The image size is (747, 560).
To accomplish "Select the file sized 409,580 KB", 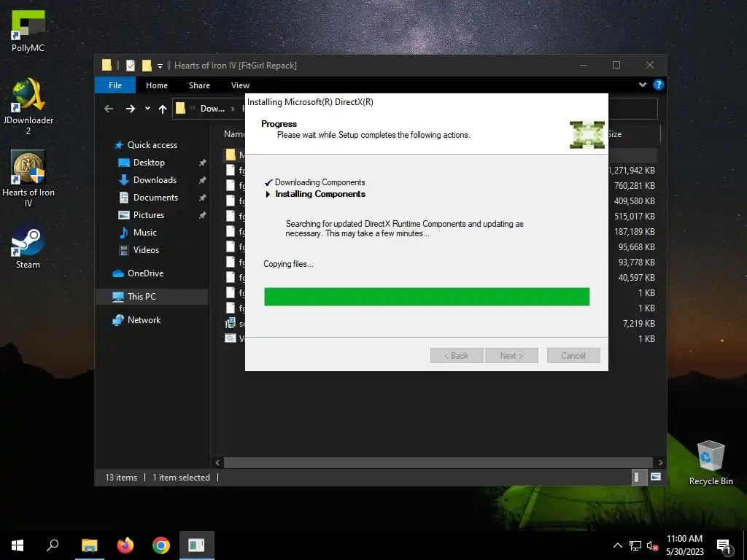I will click(635, 201).
